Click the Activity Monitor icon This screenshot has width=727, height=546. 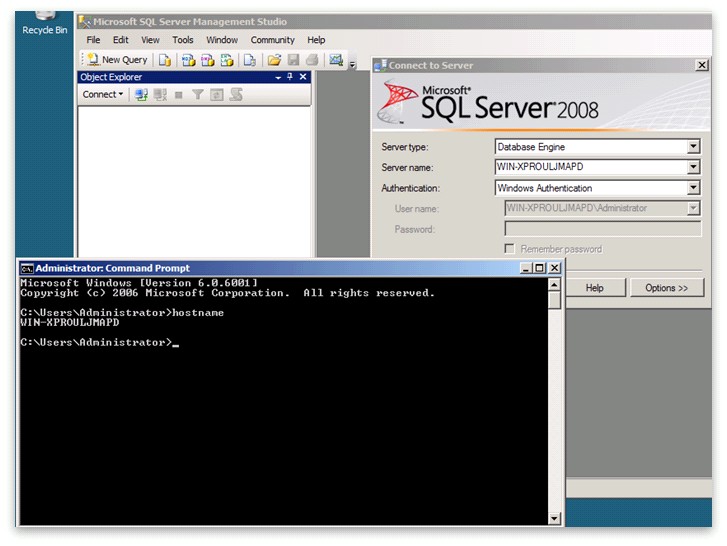pyautogui.click(x=336, y=60)
